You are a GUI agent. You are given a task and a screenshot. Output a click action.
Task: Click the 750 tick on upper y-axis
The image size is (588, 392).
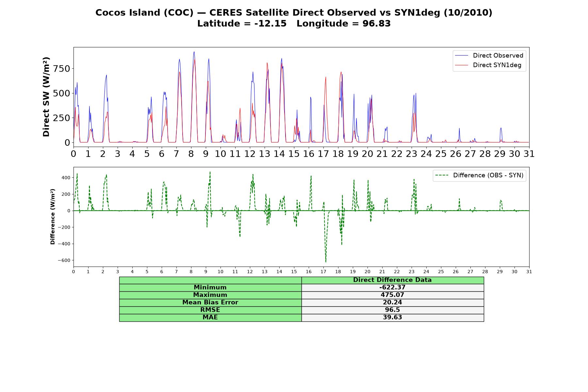pos(64,69)
